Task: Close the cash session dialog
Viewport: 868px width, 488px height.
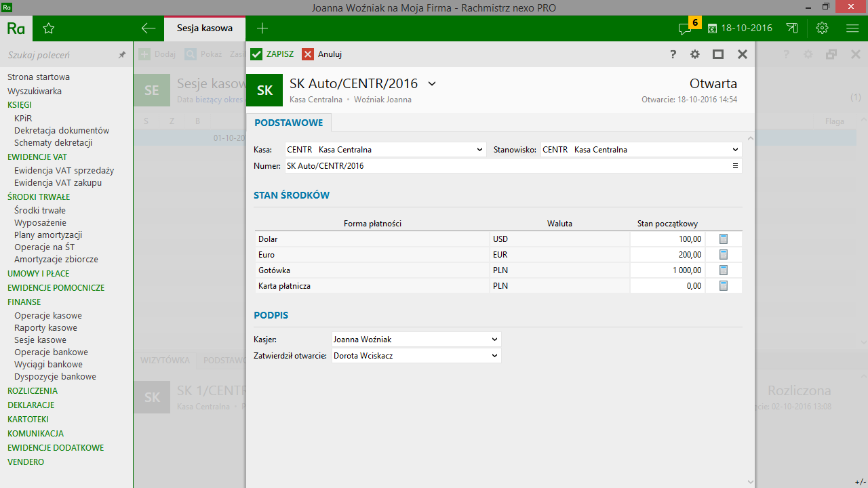Action: click(x=743, y=54)
